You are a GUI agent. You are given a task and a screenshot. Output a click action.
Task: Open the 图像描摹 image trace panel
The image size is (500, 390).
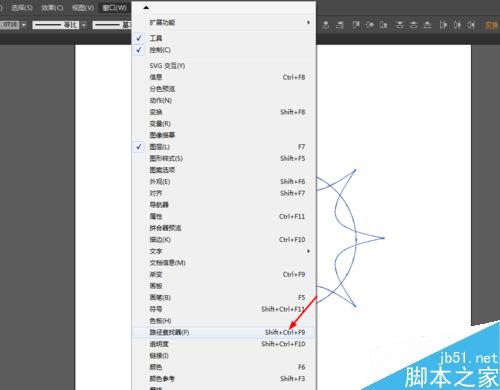tap(224, 135)
